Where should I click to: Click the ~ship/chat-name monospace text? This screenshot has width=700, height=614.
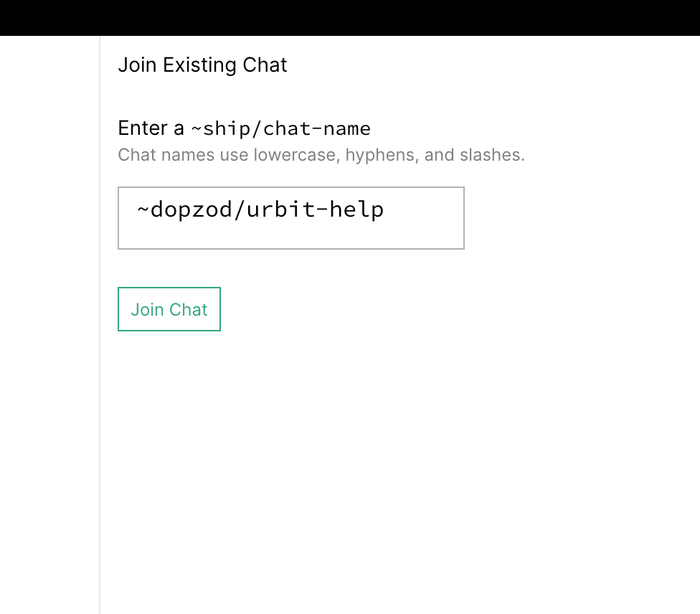tap(280, 128)
